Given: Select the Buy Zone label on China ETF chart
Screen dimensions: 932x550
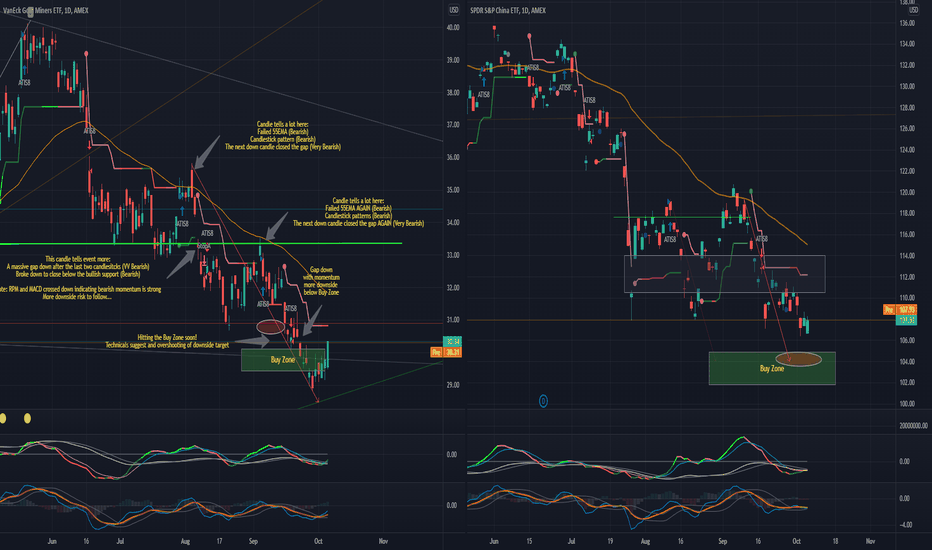Looking at the screenshot, I should click(772, 369).
